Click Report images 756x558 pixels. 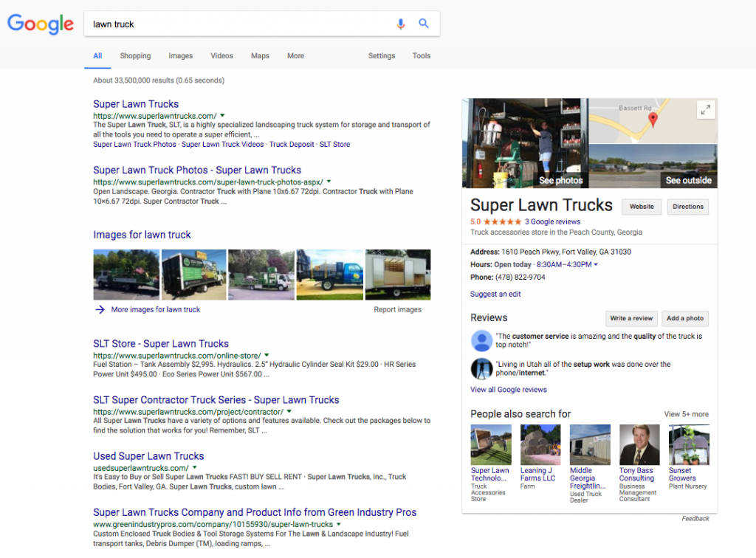398,309
